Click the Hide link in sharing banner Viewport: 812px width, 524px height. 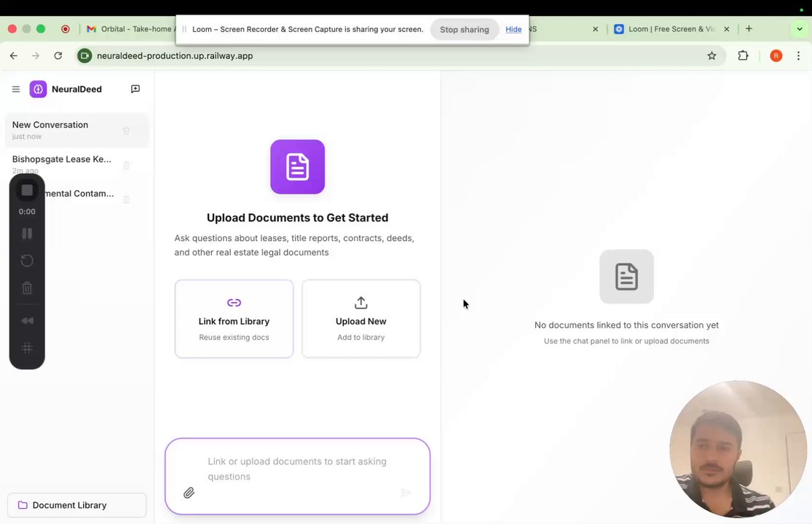[513, 30]
